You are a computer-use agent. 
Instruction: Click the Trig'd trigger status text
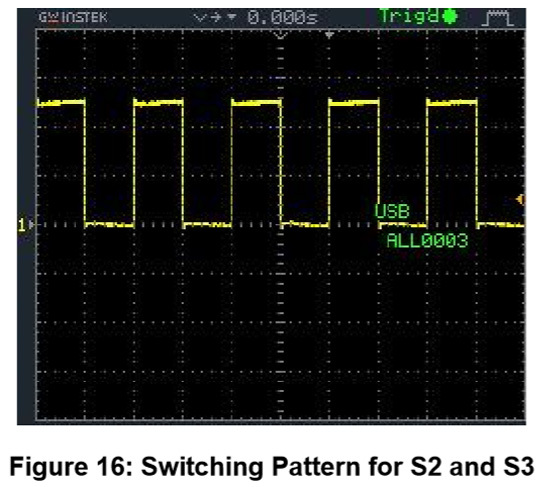[x=409, y=16]
